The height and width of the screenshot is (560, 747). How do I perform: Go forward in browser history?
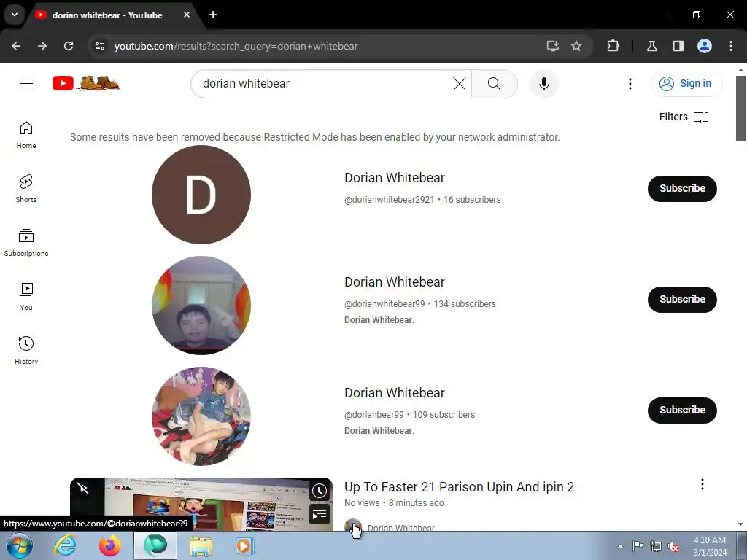click(x=42, y=46)
